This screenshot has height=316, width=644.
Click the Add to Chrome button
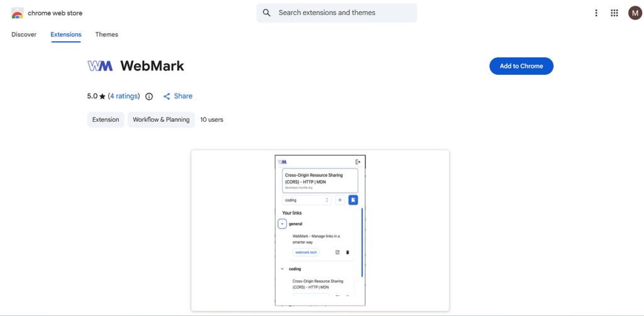[x=521, y=66]
